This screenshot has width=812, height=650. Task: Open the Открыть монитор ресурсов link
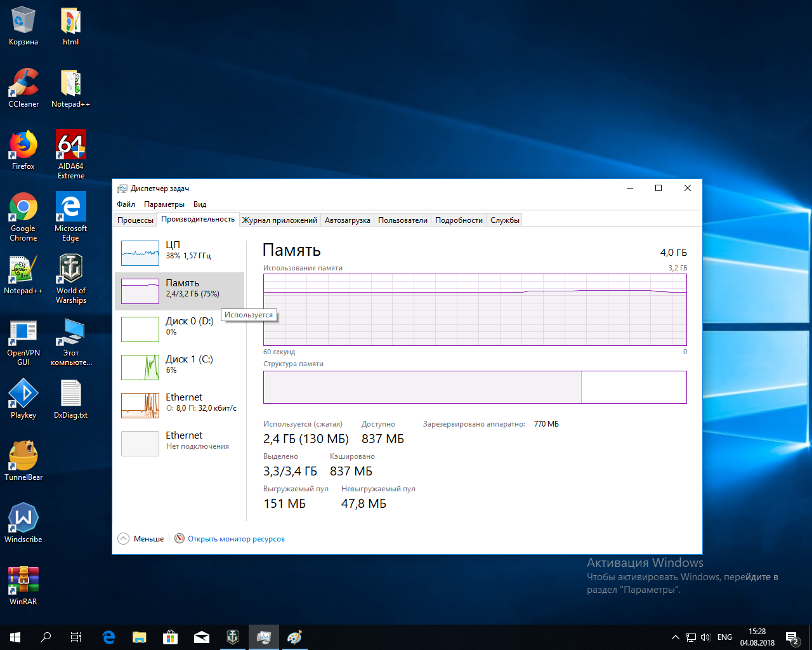point(236,539)
